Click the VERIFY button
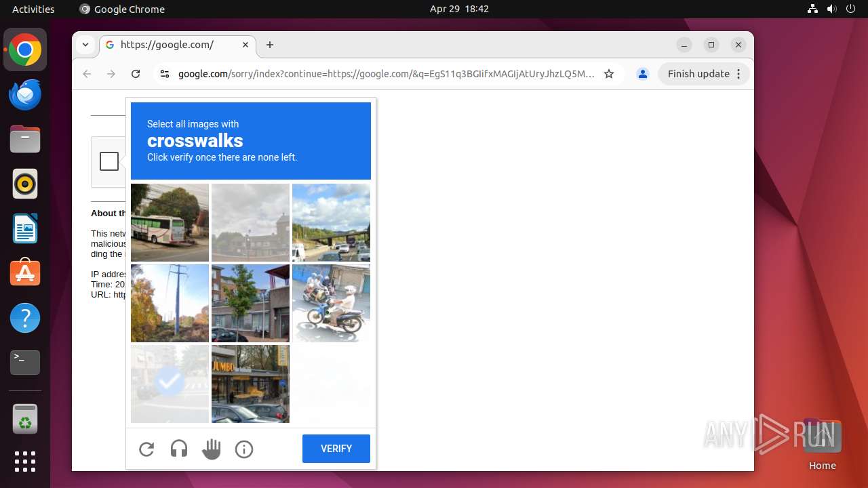The image size is (868, 488). [x=336, y=449]
